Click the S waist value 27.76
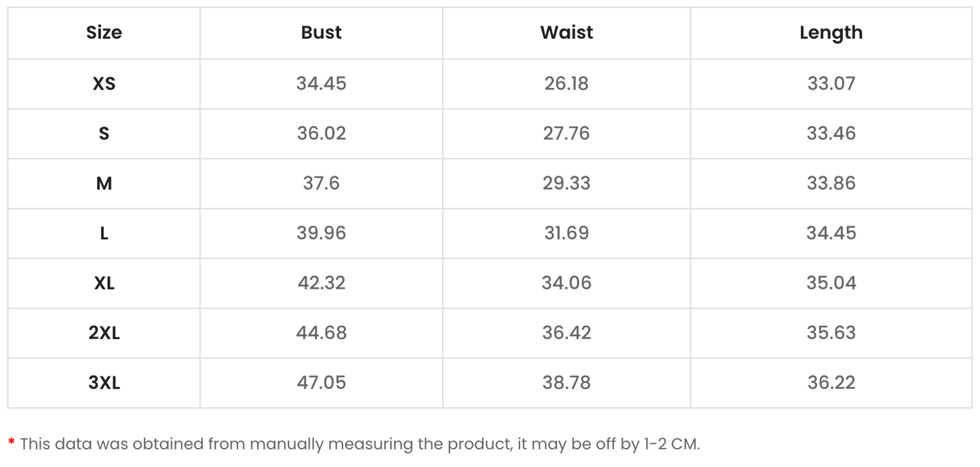Image resolution: width=980 pixels, height=467 pixels. point(566,134)
